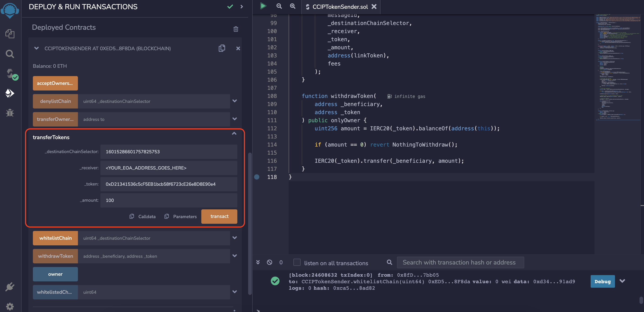Collapse the transferTokens function panel

(234, 133)
